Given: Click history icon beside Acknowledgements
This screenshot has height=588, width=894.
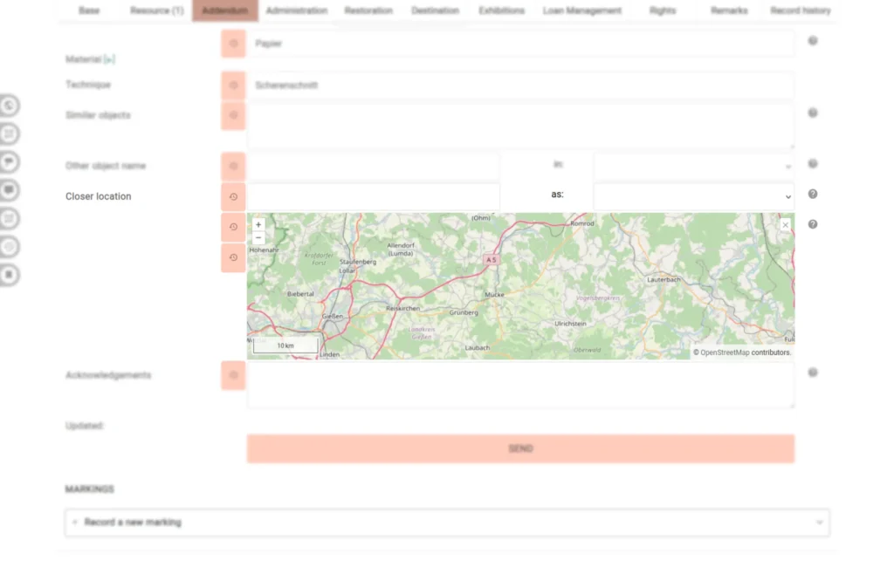Looking at the screenshot, I should [x=233, y=375].
